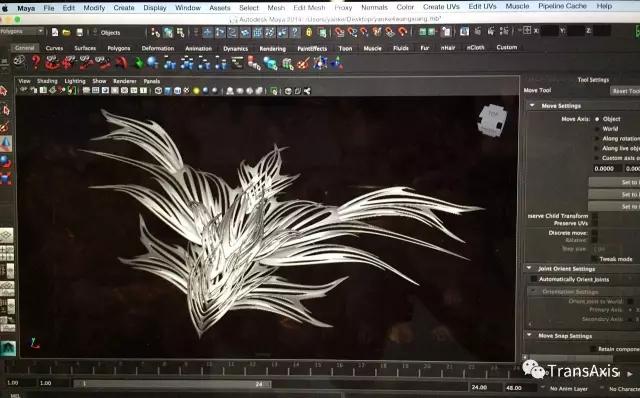640x398 pixels.
Task: Click the yellow light bulb viewport icon
Action: (196, 91)
